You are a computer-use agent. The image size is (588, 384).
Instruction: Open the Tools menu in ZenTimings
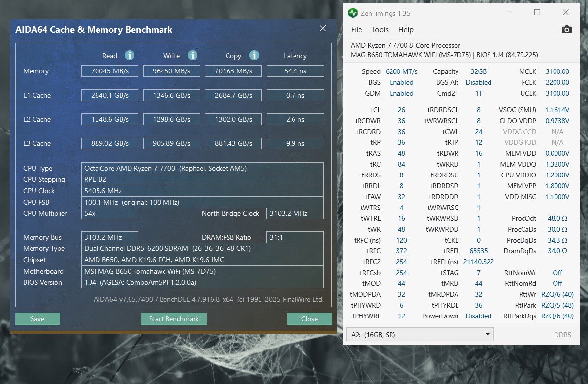click(380, 29)
